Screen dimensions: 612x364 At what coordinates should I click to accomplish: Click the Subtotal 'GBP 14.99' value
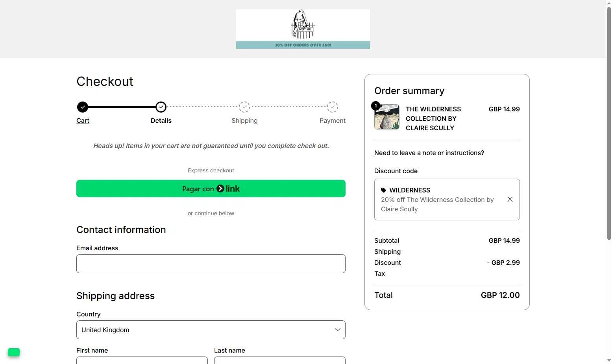(504, 240)
